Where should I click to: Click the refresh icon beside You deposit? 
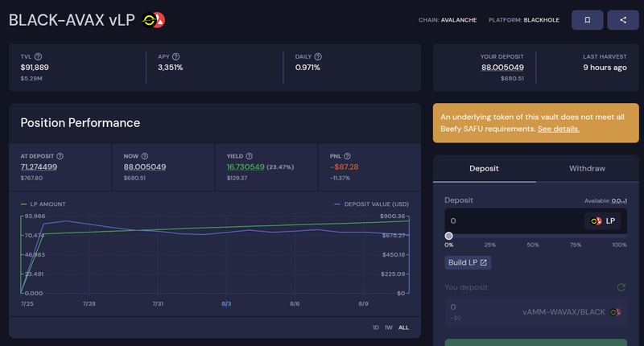(x=621, y=287)
